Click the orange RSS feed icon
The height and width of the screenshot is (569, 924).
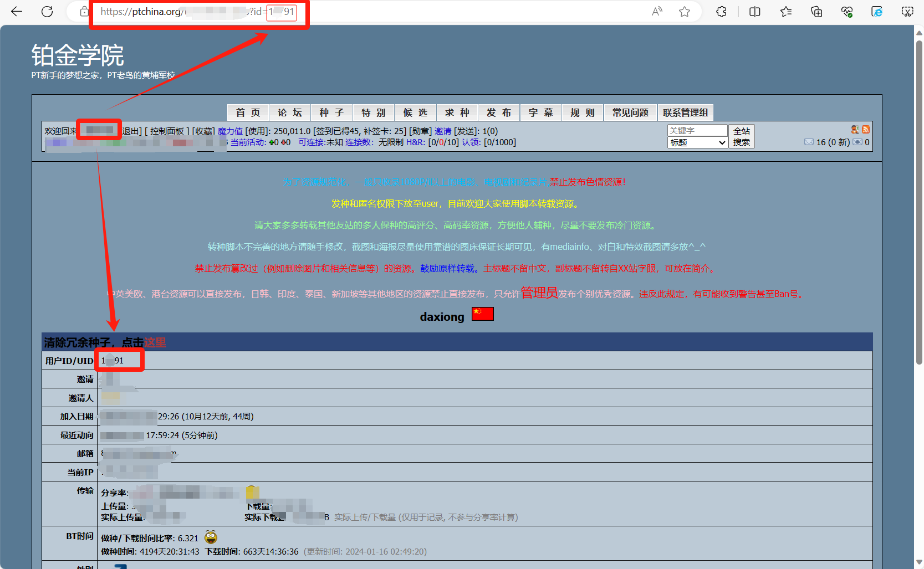865,130
